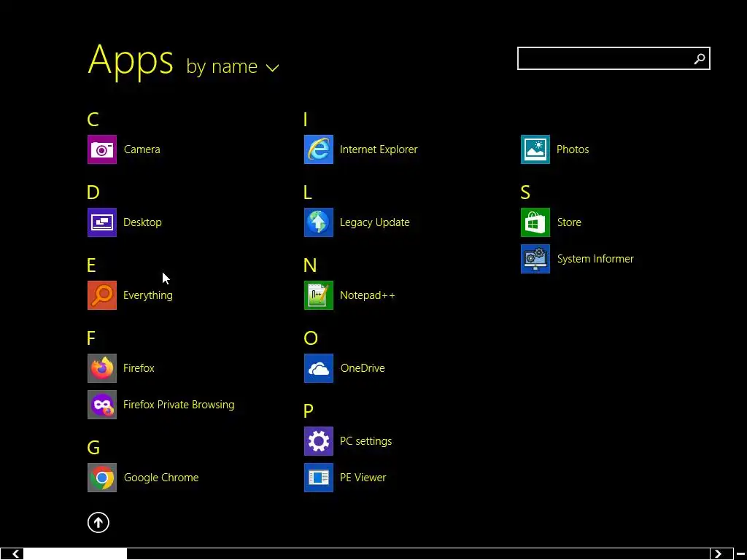Click the 'Photos' label
Image resolution: width=747 pixels, height=560 pixels.
(x=573, y=149)
